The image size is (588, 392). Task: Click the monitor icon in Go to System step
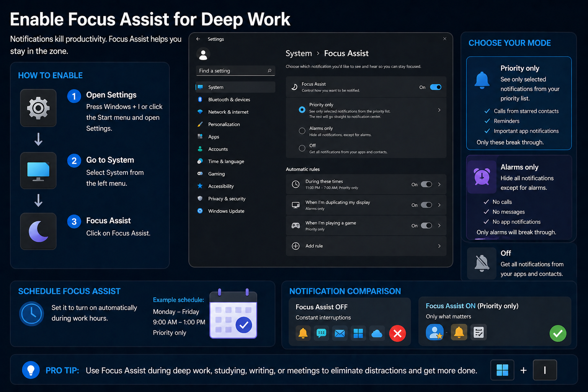tap(38, 171)
